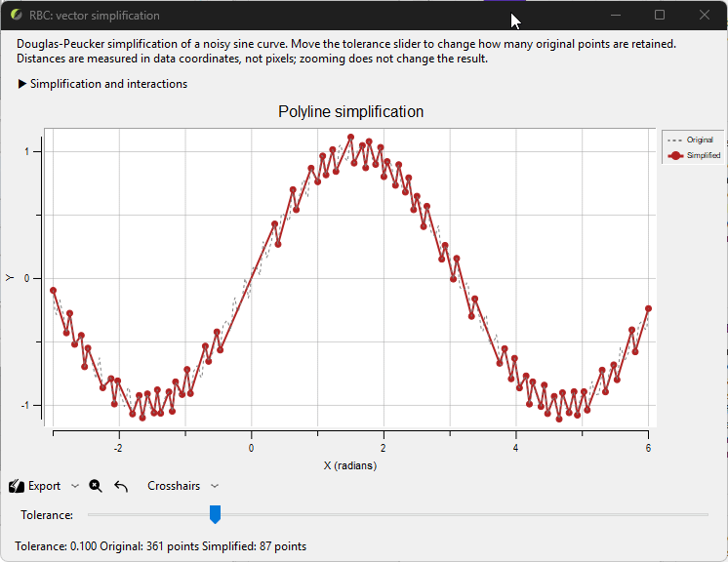The height and width of the screenshot is (562, 728).
Task: Close the RBC vector simplification window
Action: (705, 15)
